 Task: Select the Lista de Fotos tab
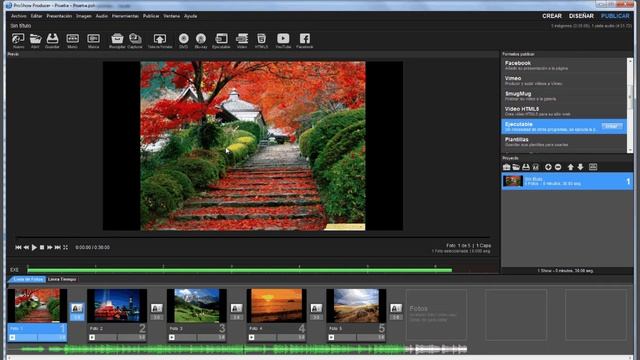point(28,279)
